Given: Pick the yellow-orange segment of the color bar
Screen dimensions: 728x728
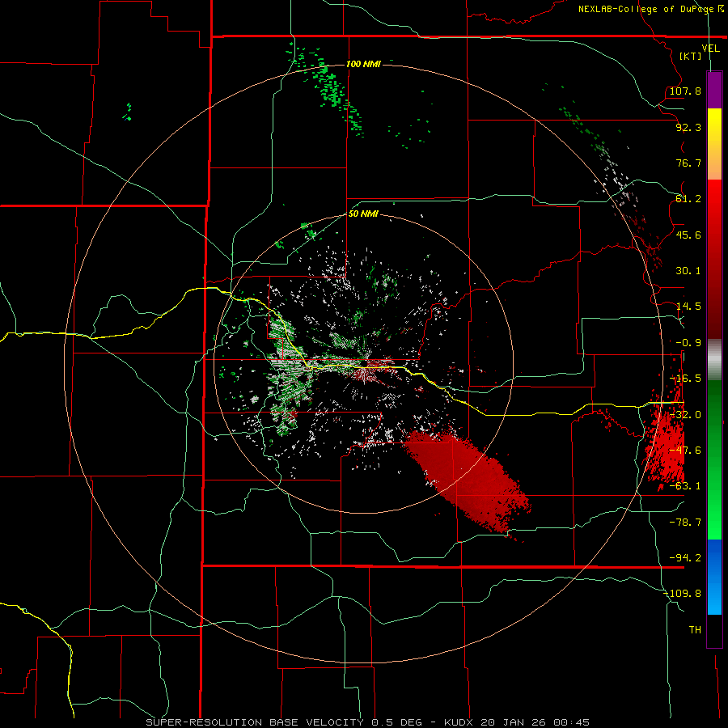Looking at the screenshot, I should (x=714, y=144).
